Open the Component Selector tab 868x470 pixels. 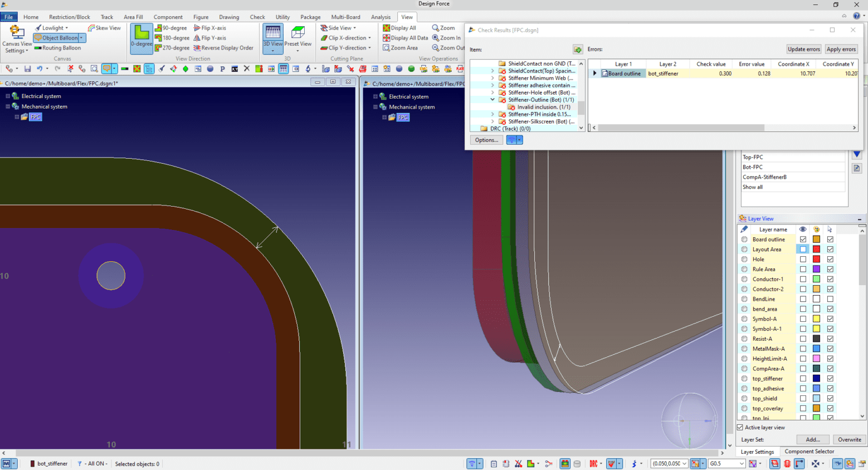(809, 452)
